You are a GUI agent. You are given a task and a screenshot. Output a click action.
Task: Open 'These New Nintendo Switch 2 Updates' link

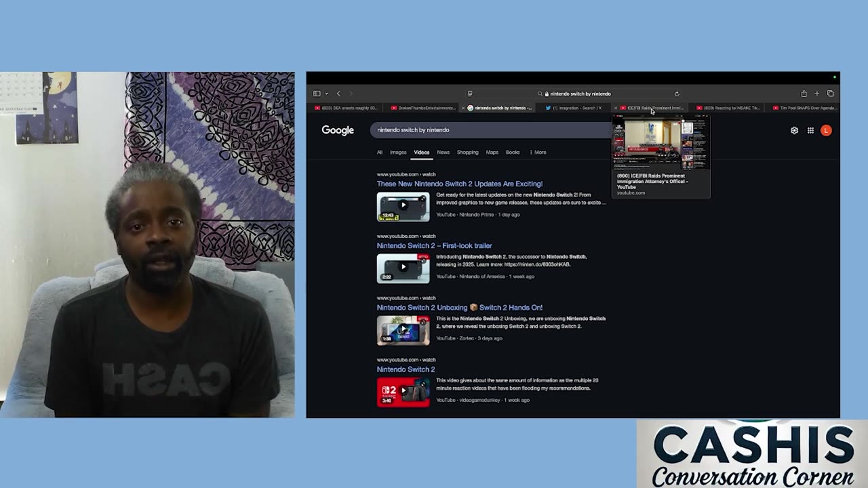pos(460,184)
